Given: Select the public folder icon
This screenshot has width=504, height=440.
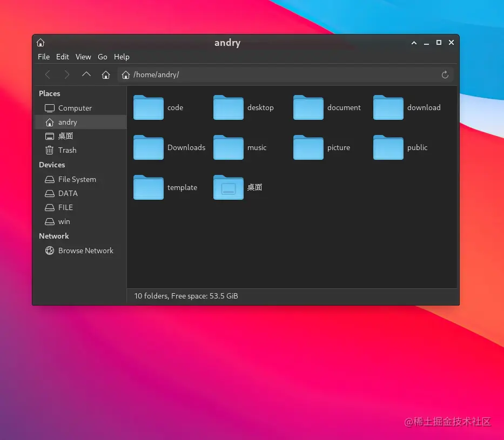Looking at the screenshot, I should [388, 147].
